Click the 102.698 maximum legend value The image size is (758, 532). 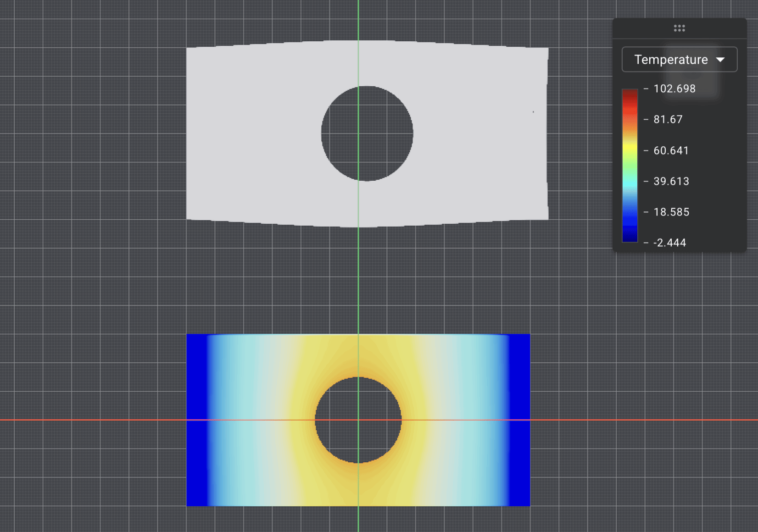pos(674,89)
